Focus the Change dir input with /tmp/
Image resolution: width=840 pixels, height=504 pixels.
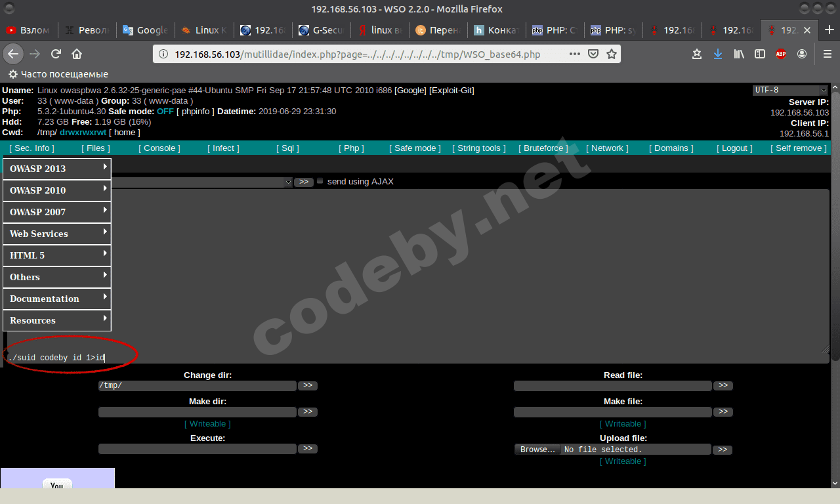click(x=198, y=386)
